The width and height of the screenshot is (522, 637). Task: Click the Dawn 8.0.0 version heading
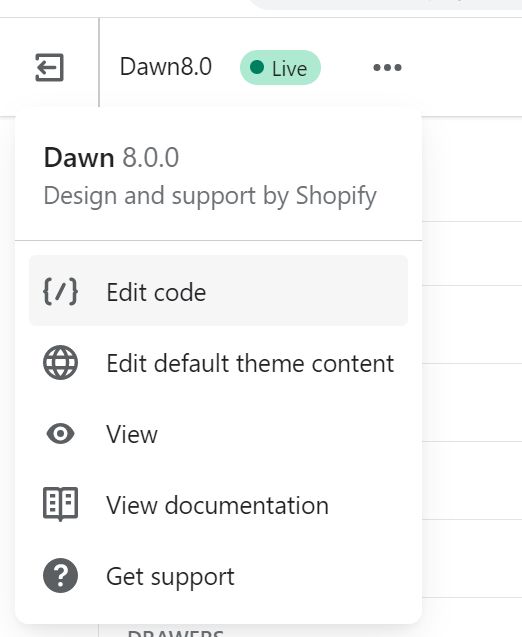tap(111, 158)
